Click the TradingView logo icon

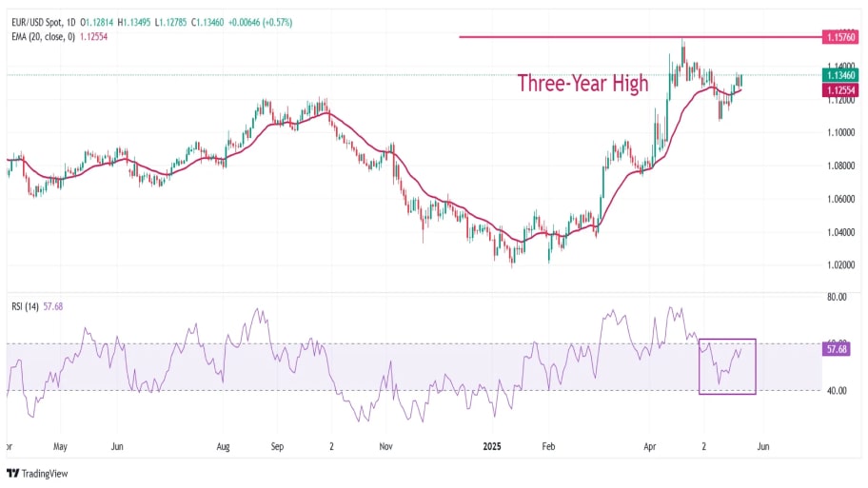tap(12, 474)
